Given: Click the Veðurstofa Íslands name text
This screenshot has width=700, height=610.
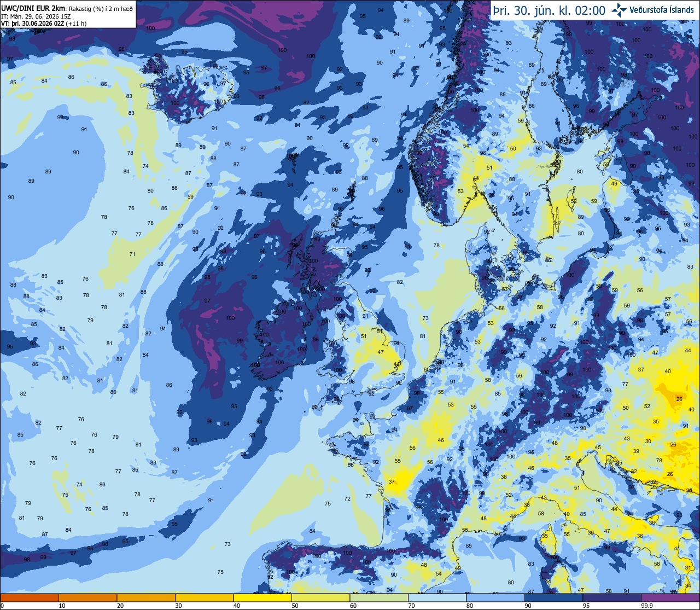Looking at the screenshot, I should click(x=662, y=10).
